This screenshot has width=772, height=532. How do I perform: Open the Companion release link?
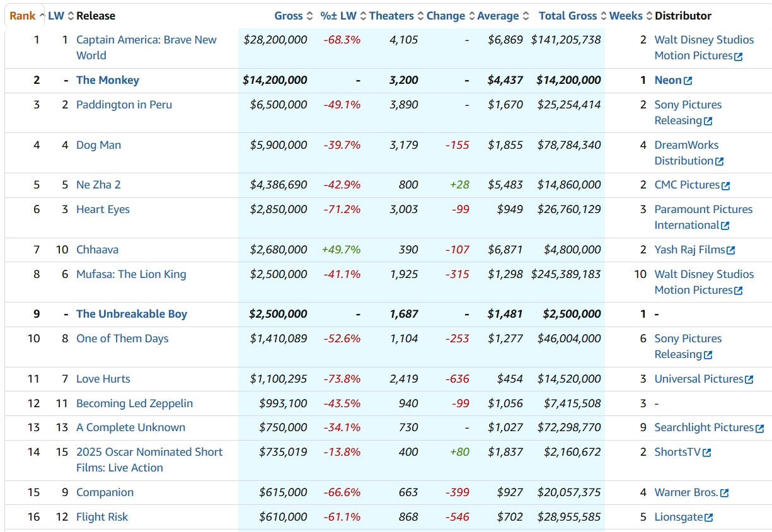pyautogui.click(x=105, y=492)
